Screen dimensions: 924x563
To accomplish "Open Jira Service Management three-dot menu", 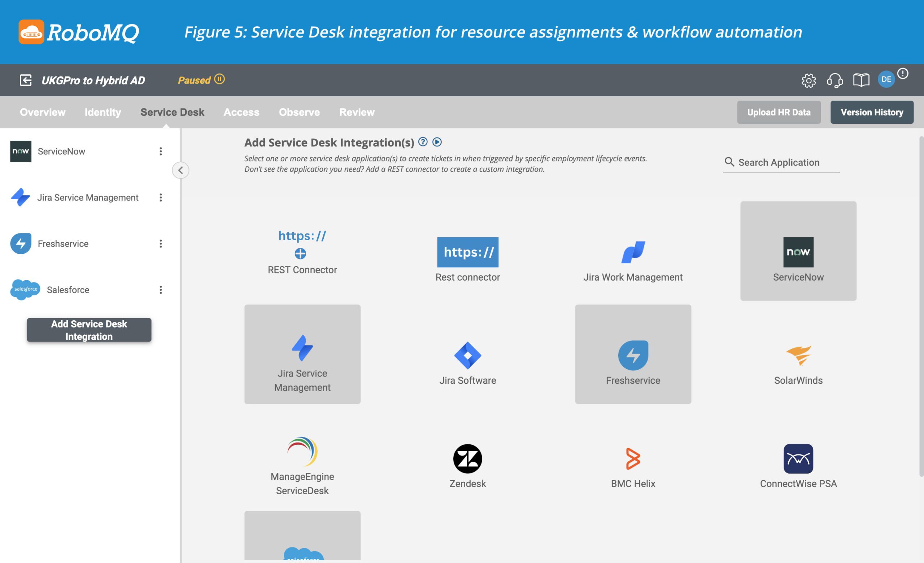I will click(x=161, y=197).
